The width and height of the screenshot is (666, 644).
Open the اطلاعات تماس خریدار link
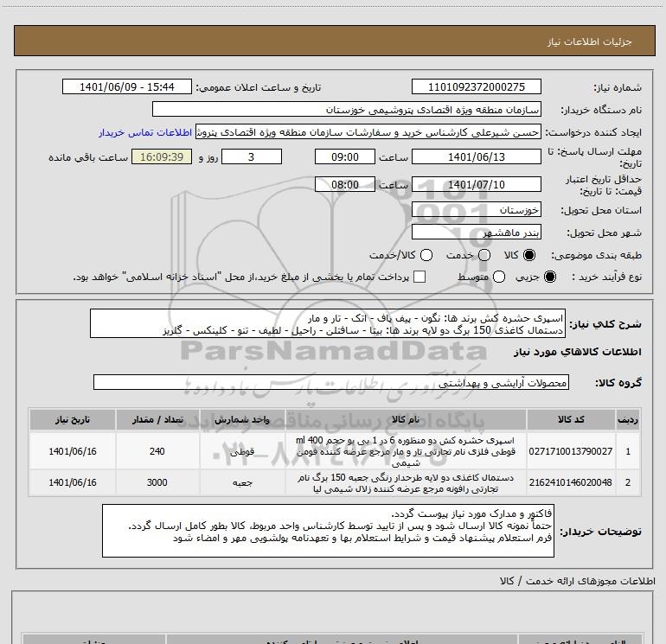pyautogui.click(x=145, y=132)
